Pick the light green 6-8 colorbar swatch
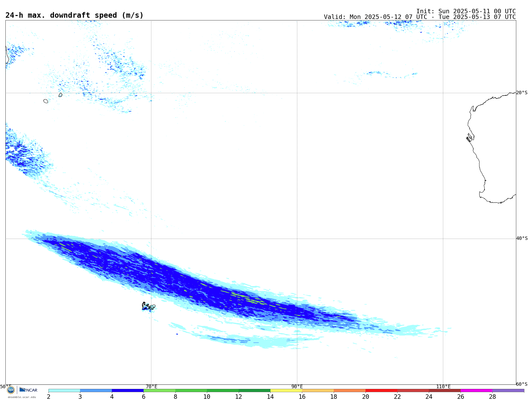This screenshot has height=400, width=532. coord(159,390)
